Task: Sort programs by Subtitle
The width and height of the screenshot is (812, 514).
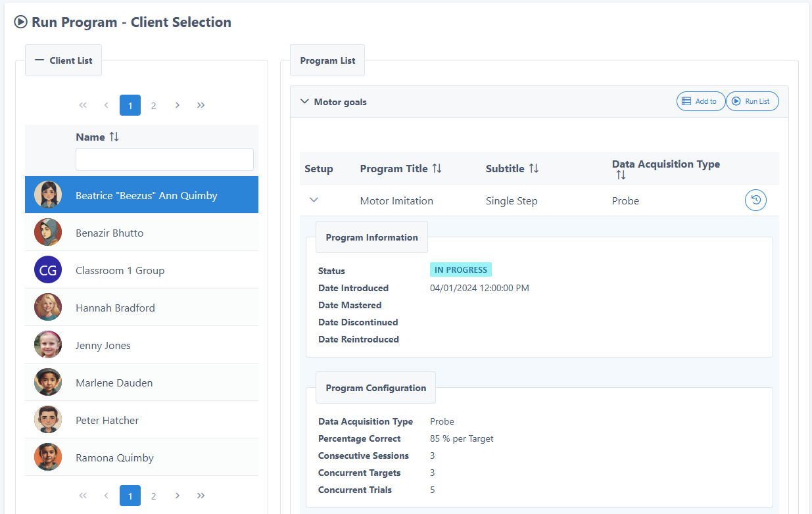Action: click(534, 169)
